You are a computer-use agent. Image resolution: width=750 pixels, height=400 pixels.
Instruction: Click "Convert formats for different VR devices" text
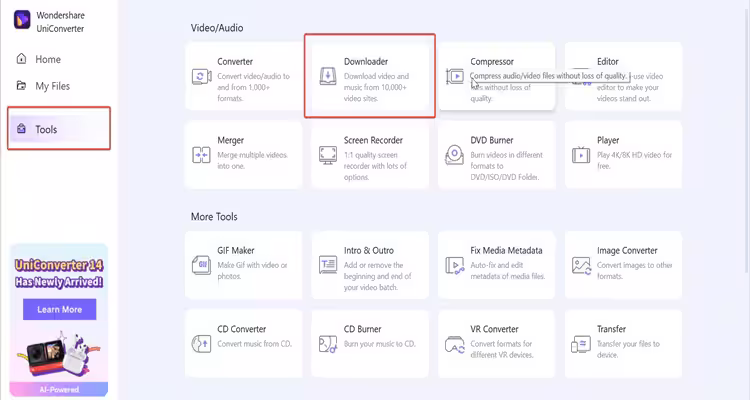point(502,349)
